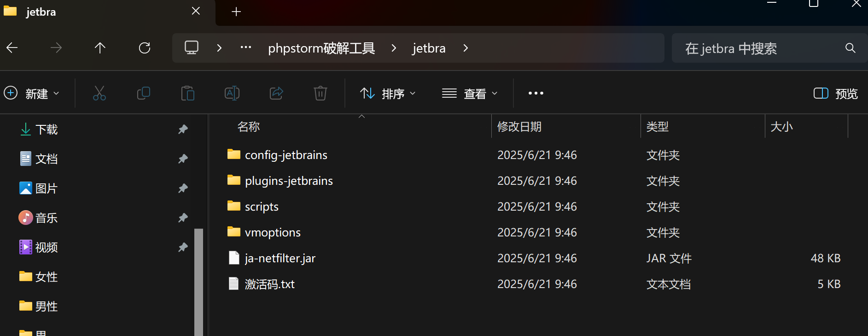The height and width of the screenshot is (336, 868).
Task: Select the config-jetbrains folder
Action: tap(286, 155)
